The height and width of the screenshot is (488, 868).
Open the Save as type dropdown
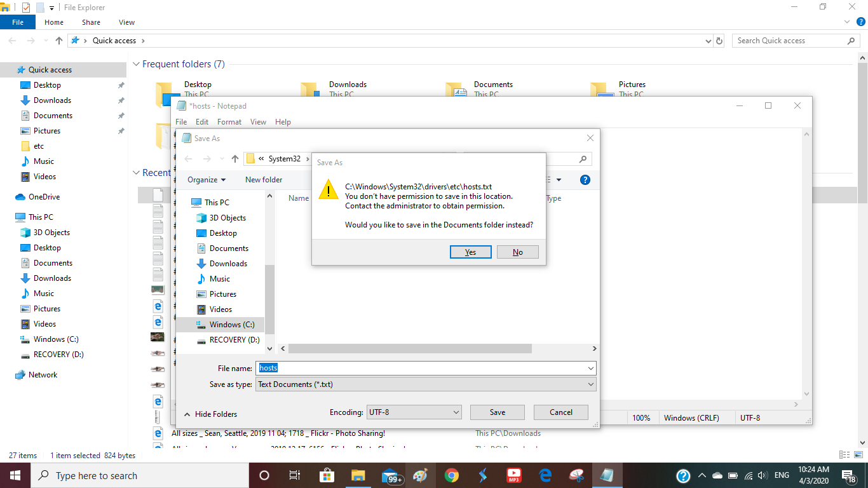click(426, 384)
